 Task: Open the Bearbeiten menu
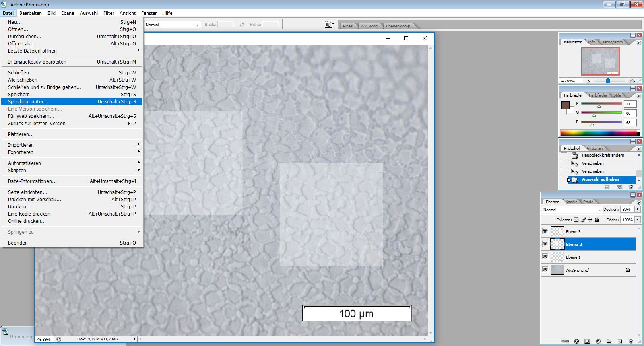31,13
